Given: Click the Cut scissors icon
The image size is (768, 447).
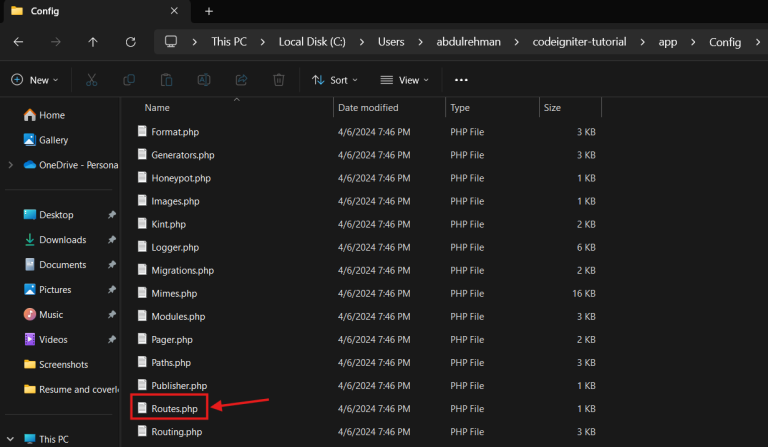Looking at the screenshot, I should (92, 80).
